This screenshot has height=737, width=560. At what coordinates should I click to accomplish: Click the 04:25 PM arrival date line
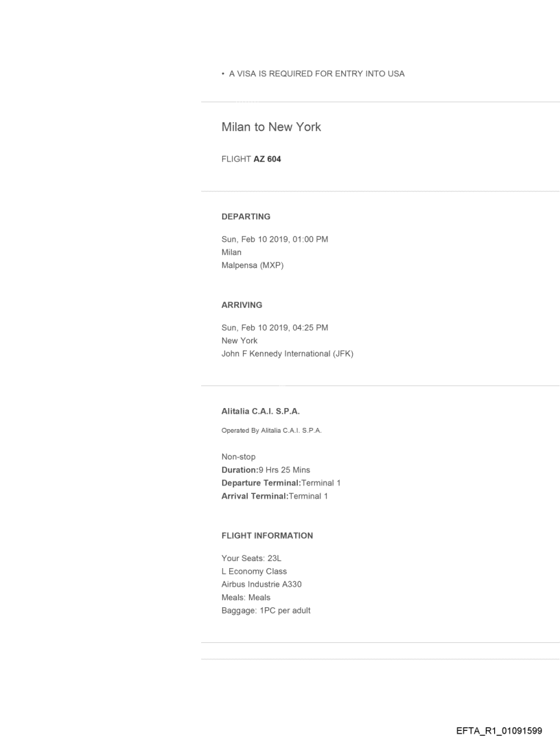coord(275,328)
